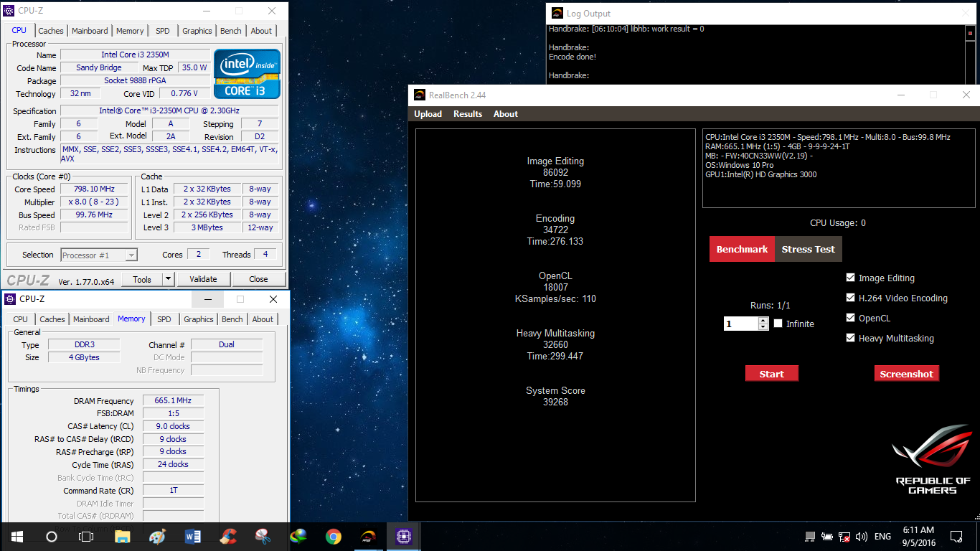Open Snipping Tool from the taskbar
The height and width of the screenshot is (551, 980).
coord(263,536)
